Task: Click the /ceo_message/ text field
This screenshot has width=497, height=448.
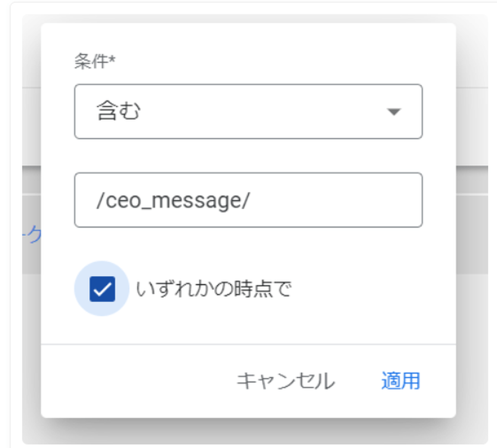Action: [x=248, y=200]
